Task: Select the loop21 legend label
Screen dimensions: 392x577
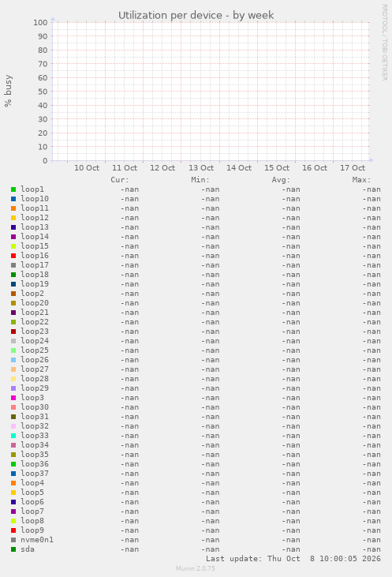Action: pyautogui.click(x=35, y=313)
